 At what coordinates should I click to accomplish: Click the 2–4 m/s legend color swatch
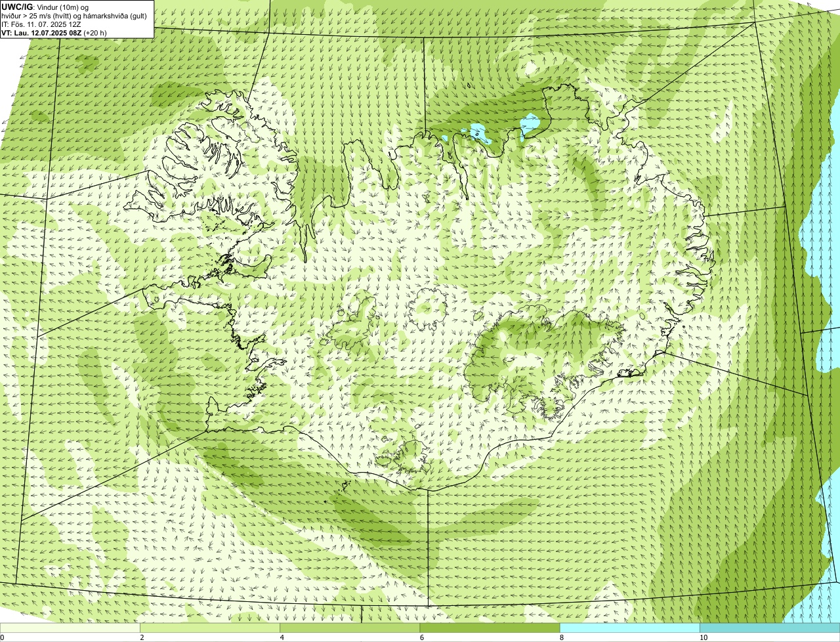[x=210, y=628]
